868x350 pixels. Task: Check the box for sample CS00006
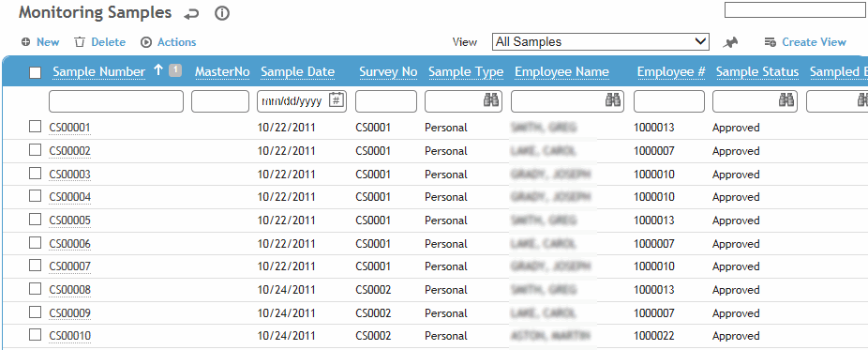point(35,243)
